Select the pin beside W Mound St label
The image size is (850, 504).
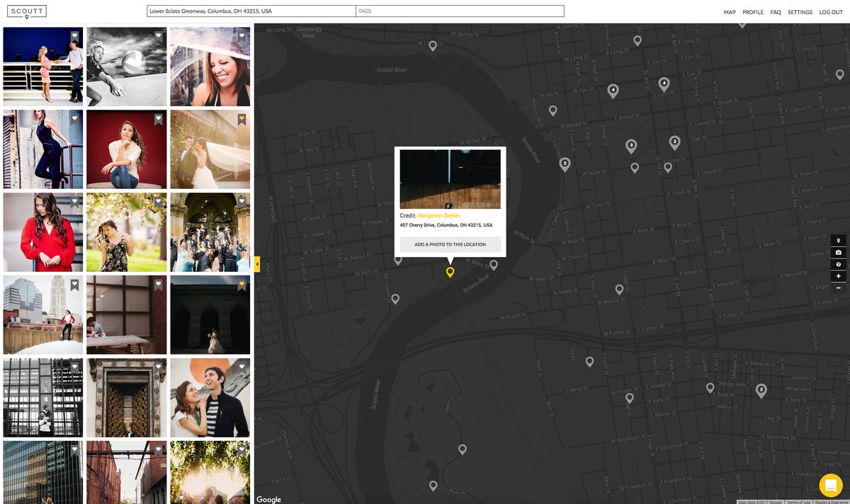[619, 290]
